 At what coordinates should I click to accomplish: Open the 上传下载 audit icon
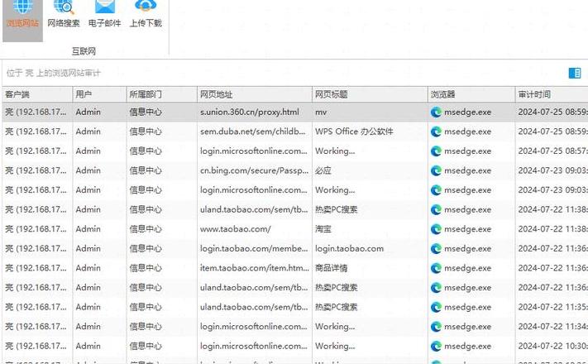coord(146,15)
